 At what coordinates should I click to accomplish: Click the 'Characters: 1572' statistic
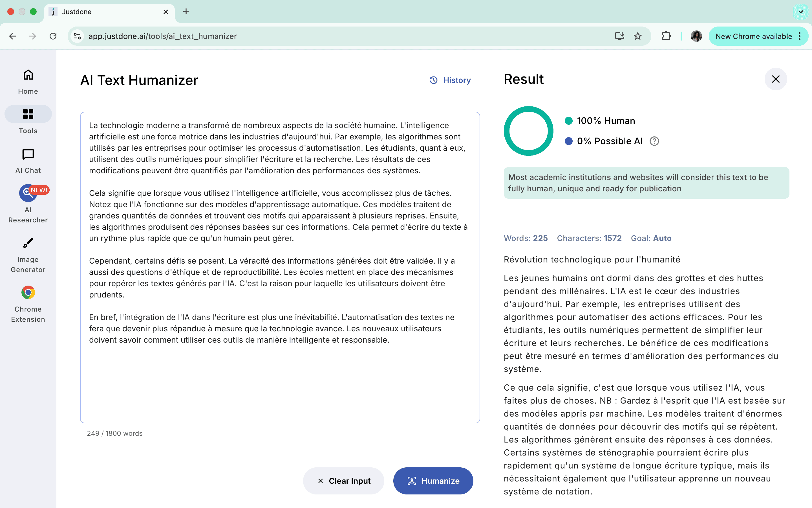(x=589, y=238)
